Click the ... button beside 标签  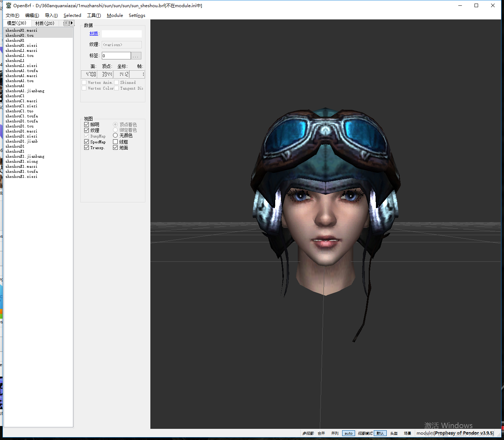(x=136, y=56)
